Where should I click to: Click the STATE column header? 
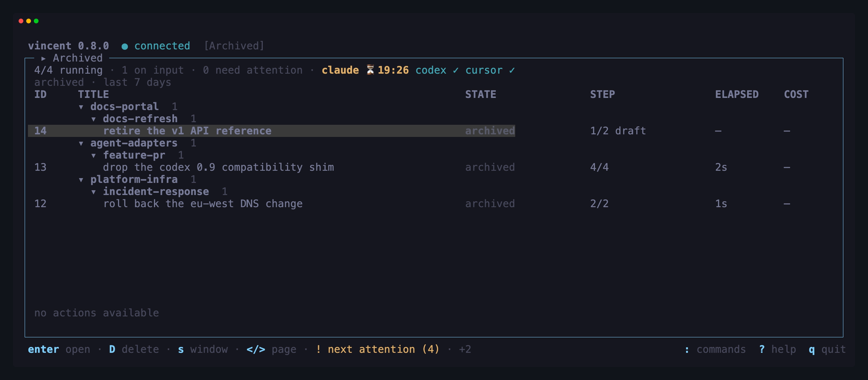(x=480, y=94)
